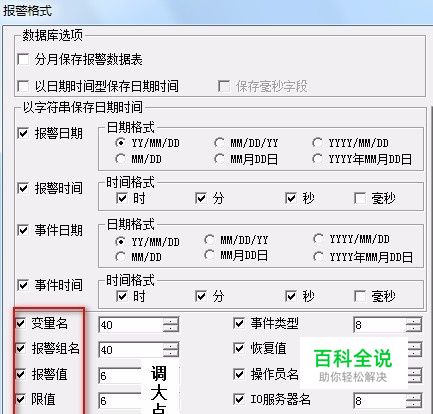Select YY/MM/DD for 报警日期 format
Screen dimensions: 433x414
[120, 143]
